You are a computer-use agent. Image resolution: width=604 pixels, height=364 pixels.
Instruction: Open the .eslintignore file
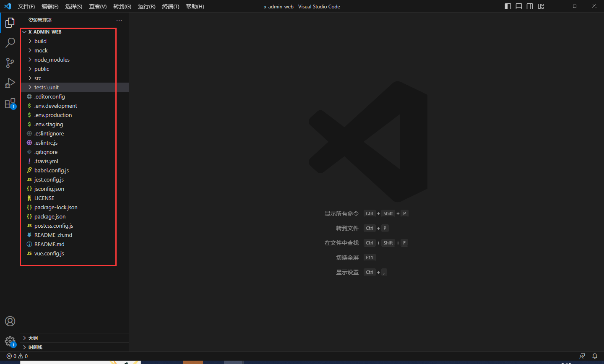[x=75, y=133]
